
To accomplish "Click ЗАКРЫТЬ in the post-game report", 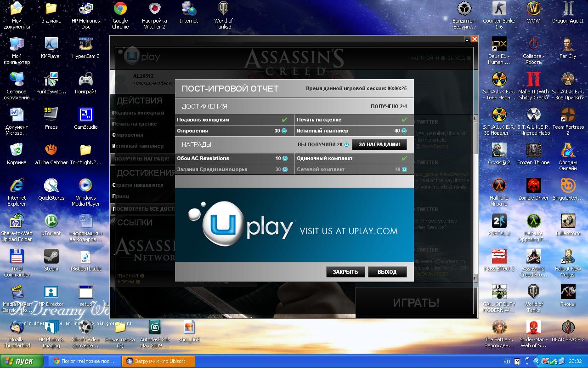I will pos(345,272).
